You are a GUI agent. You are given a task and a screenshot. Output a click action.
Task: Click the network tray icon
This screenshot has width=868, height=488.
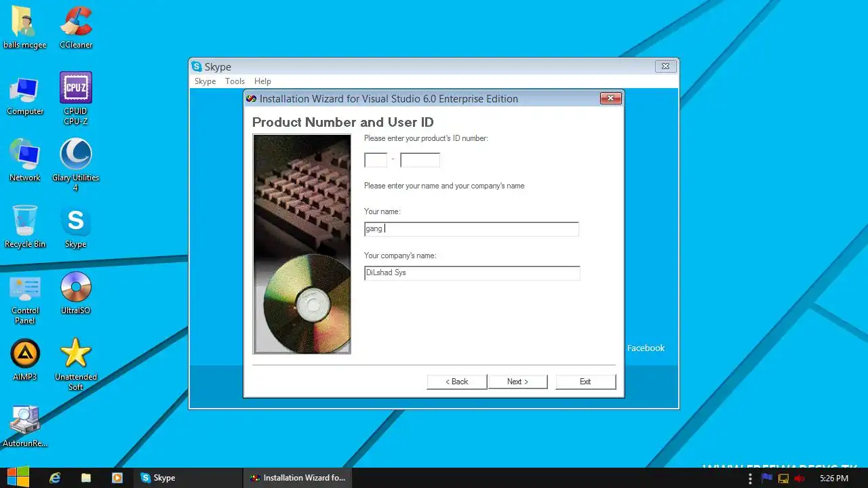[783, 478]
